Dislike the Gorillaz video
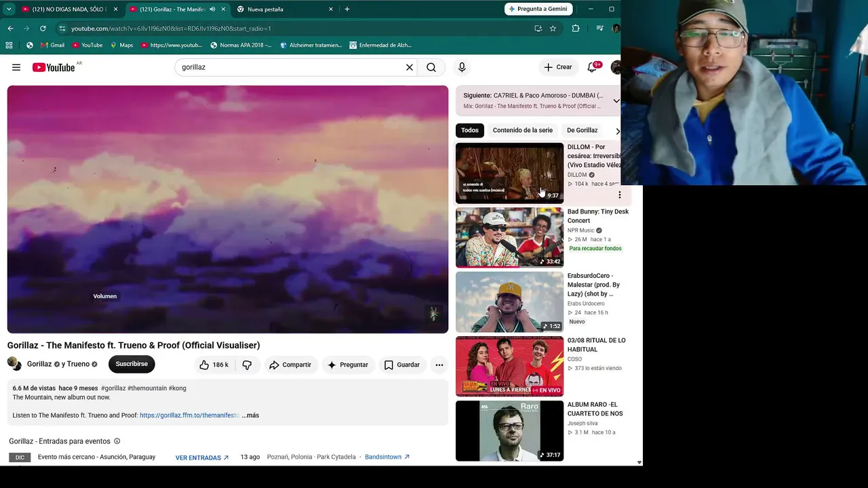The width and height of the screenshot is (868, 488). click(x=247, y=365)
